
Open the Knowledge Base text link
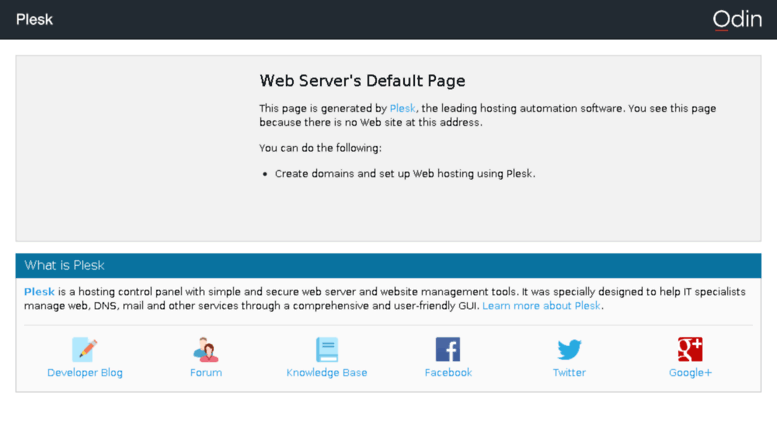coord(327,372)
